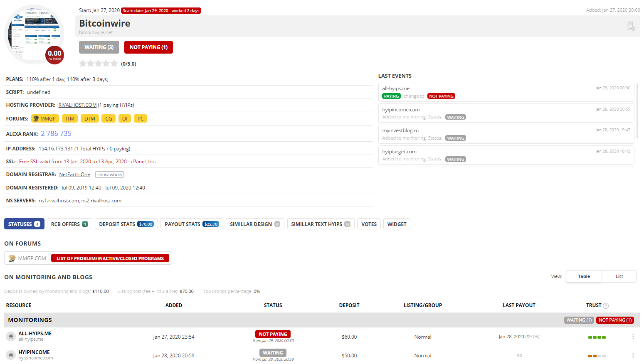
Task: Click the 0.00 HL index badge
Action: point(54,55)
